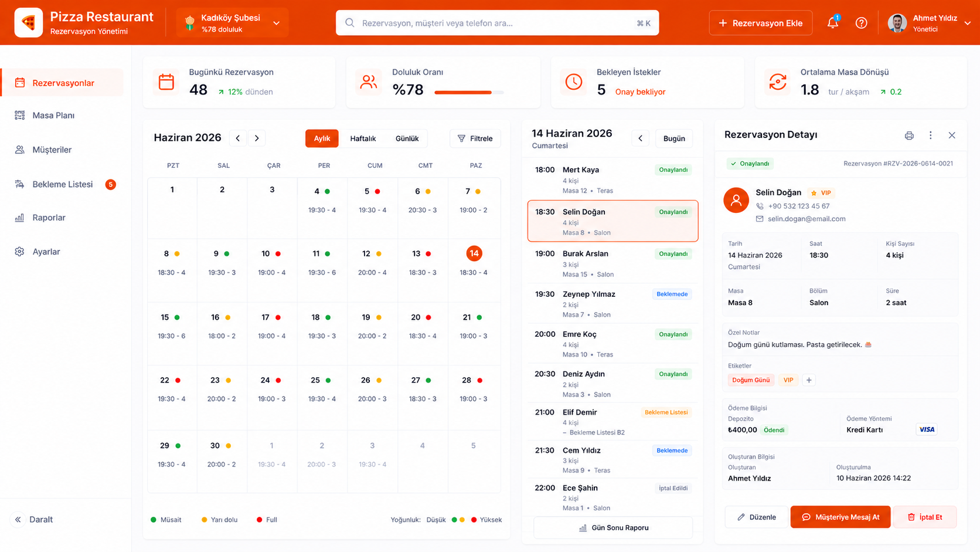Click Müşteriye Mesaj At button
The image size is (980, 552).
click(x=841, y=517)
